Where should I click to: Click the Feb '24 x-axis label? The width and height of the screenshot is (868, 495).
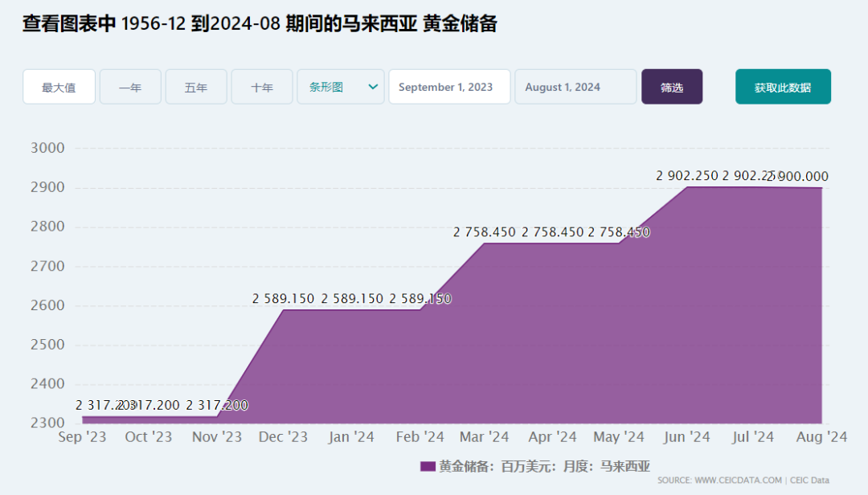(x=420, y=437)
